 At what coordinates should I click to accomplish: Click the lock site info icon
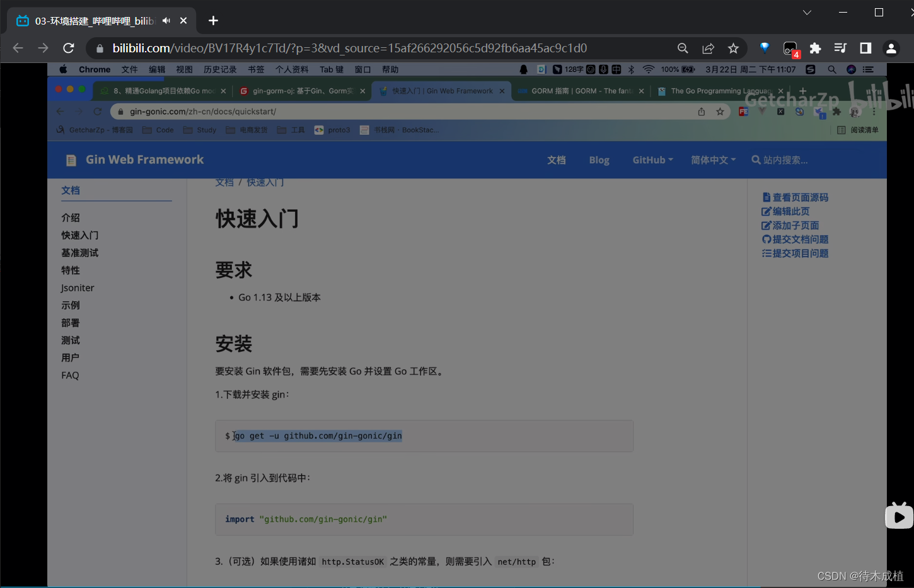tap(100, 49)
